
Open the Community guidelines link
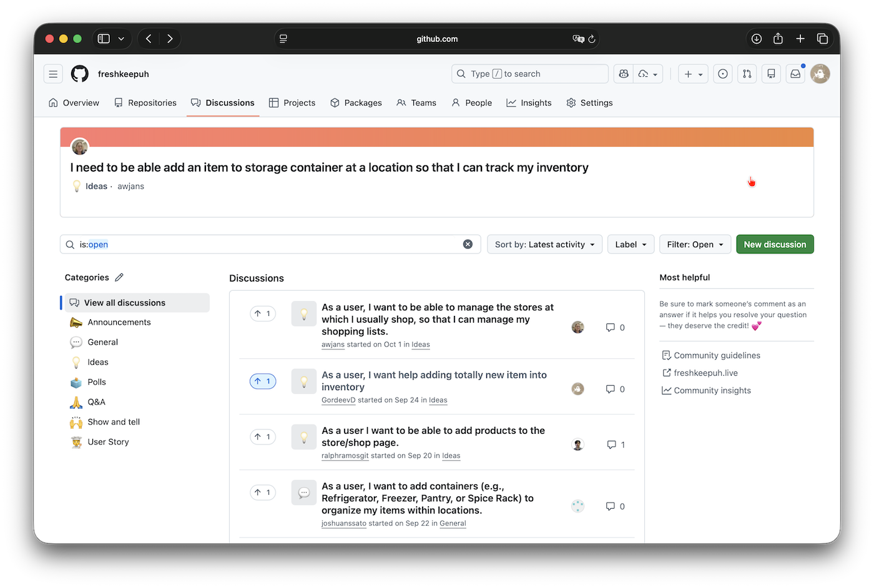click(717, 355)
